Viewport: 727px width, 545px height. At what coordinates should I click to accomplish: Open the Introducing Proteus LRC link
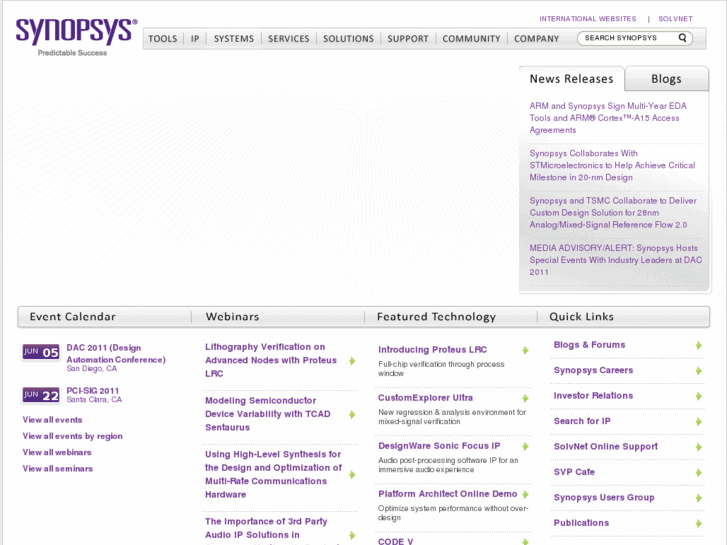point(432,350)
